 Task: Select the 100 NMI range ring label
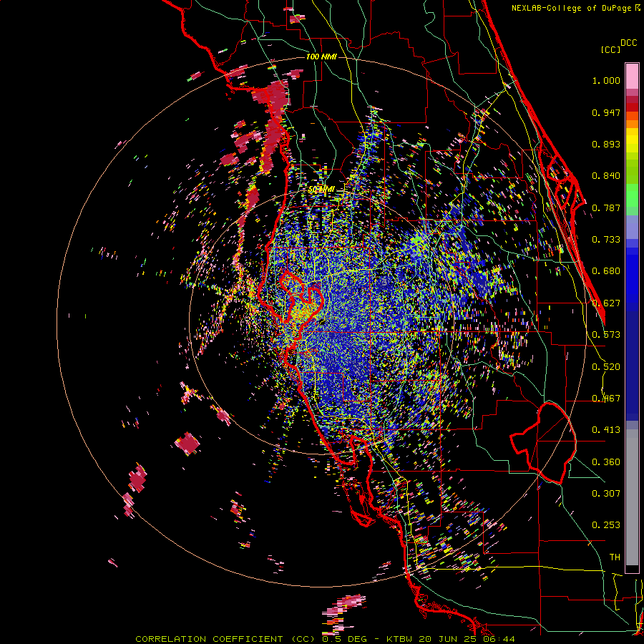(x=321, y=57)
